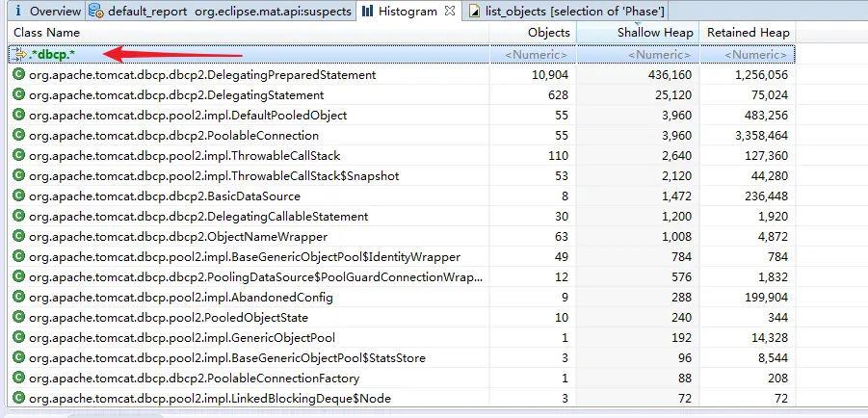Select the ObjectNameWrapper class name
868x418 pixels.
177,236
